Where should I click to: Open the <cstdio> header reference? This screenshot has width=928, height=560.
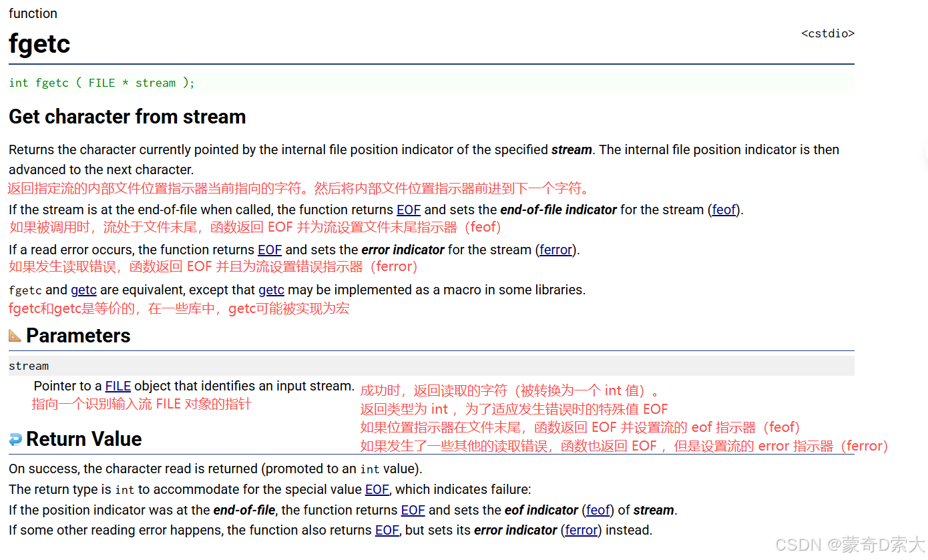point(828,33)
